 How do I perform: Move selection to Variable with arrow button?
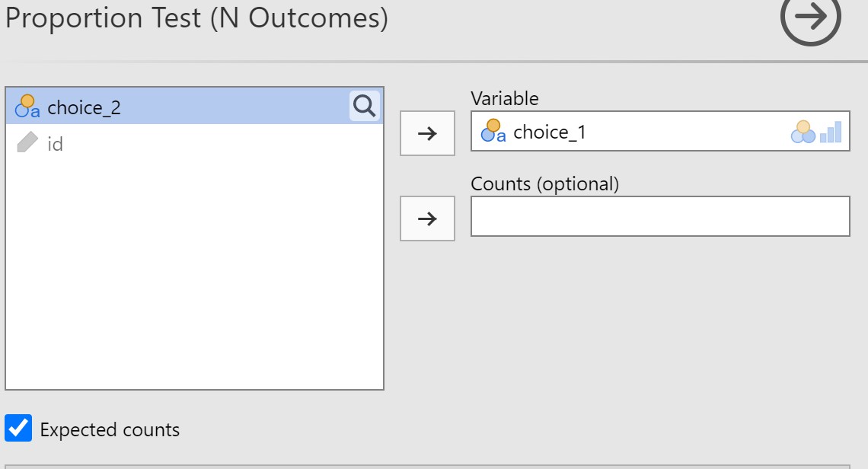click(x=427, y=133)
